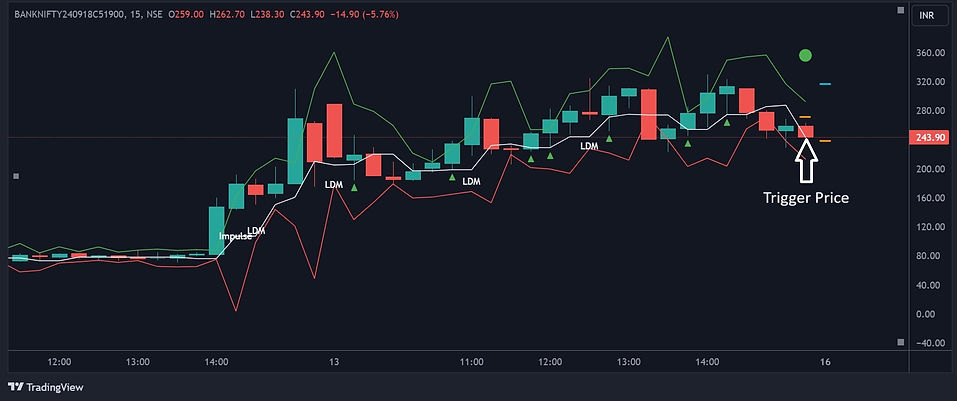Click the Trigger Price annotation text
Image resolution: width=957 pixels, height=401 pixels.
coord(806,198)
